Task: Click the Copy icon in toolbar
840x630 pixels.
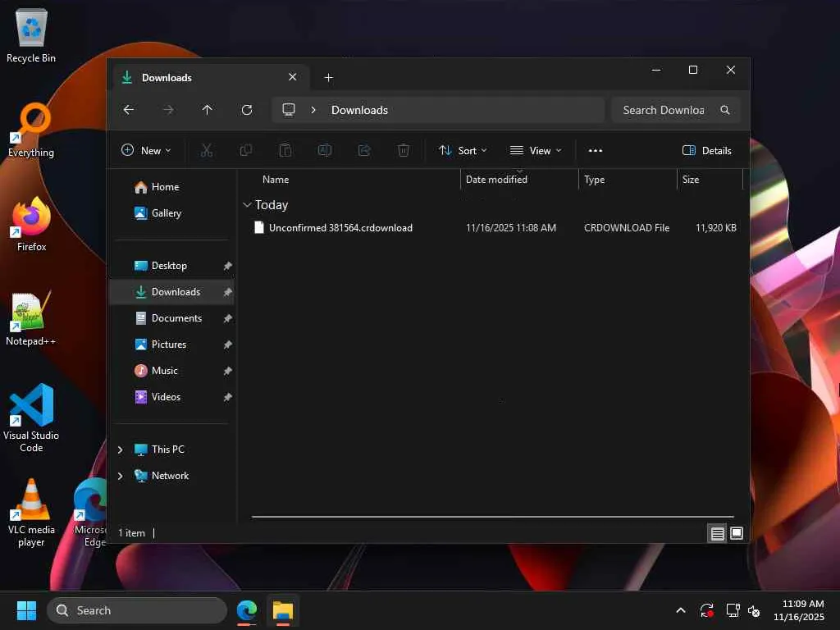Action: (246, 151)
